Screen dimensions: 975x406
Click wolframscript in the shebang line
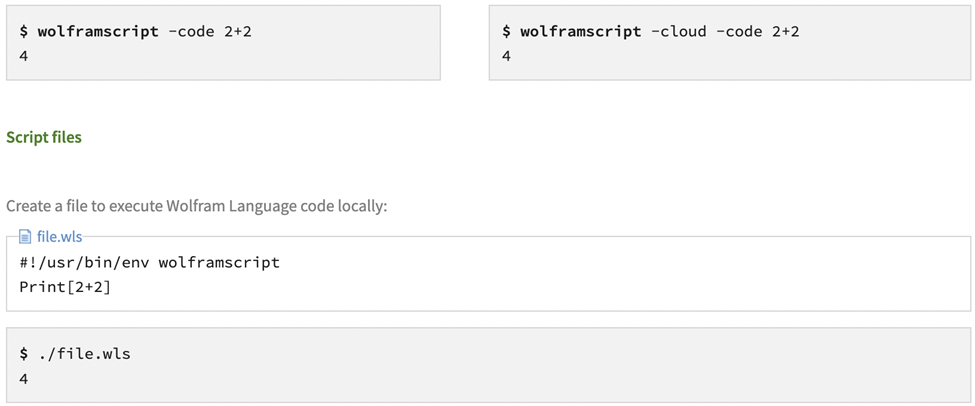[219, 263]
